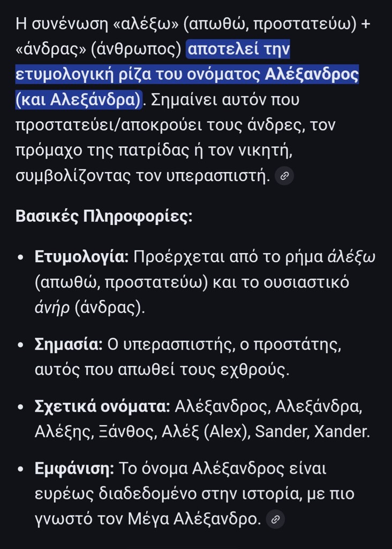
Task: Click the "Αλέξ (Alex)" name
Action: (208, 432)
